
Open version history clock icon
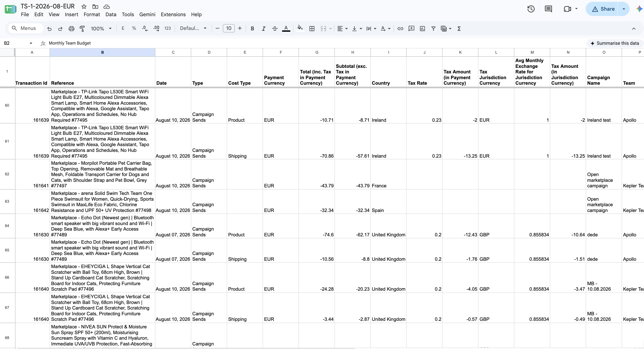(531, 9)
